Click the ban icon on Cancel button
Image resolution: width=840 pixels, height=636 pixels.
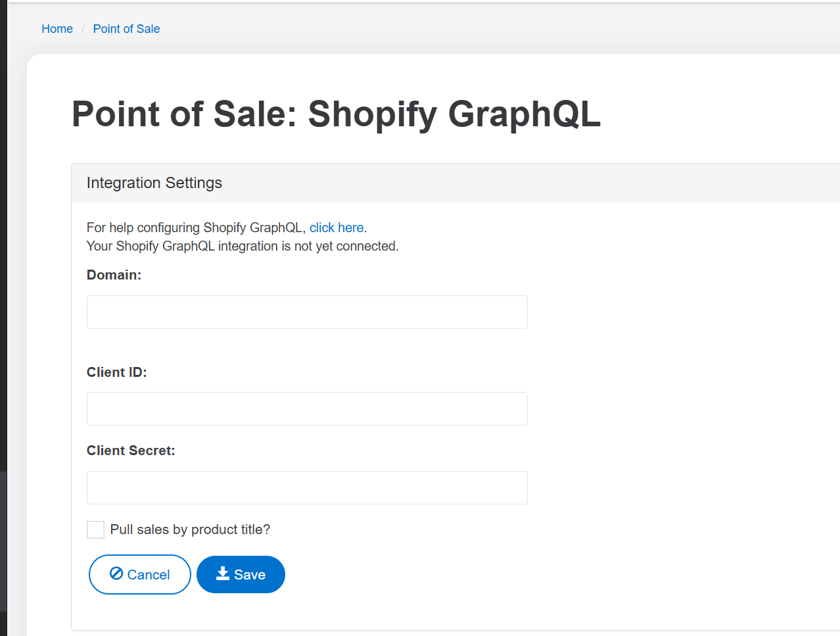(x=116, y=574)
